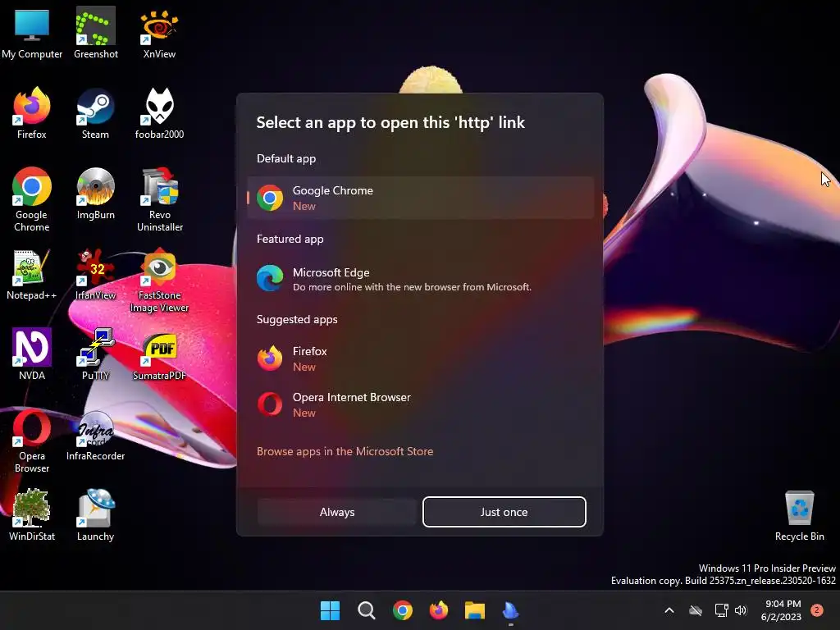Select the My Computer desktop icon
The image size is (840, 630).
32,33
